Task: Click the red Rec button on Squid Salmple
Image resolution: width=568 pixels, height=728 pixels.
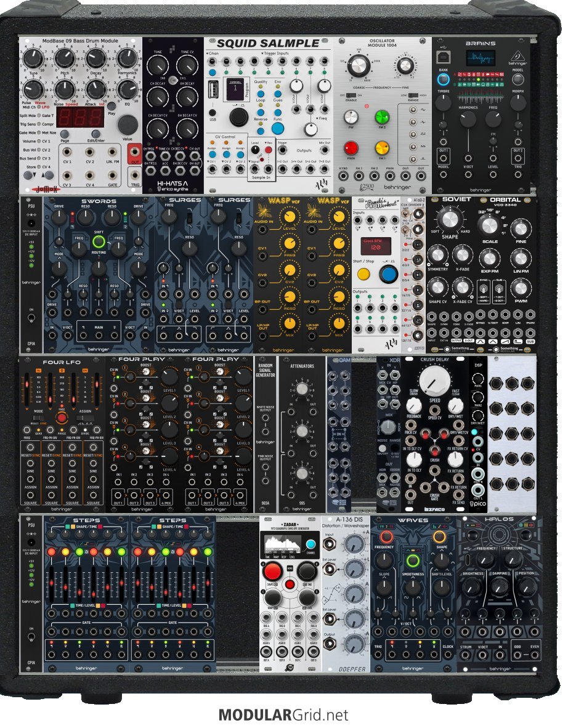Action: (268, 150)
